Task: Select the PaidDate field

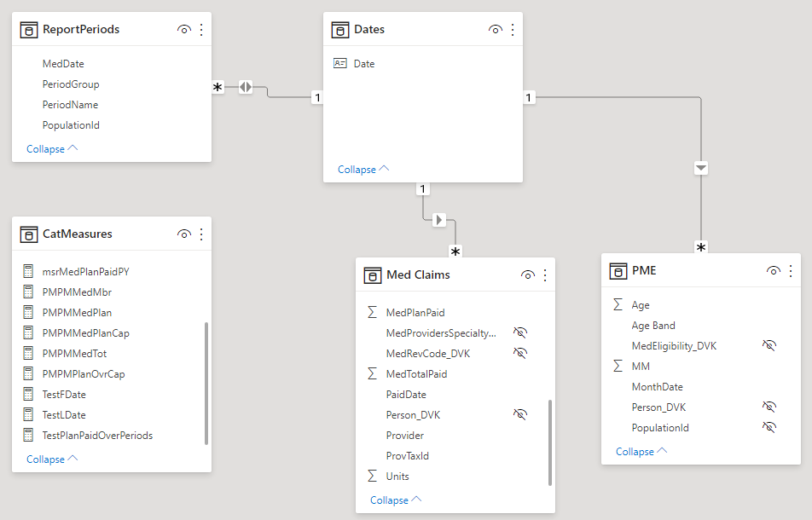Action: (406, 395)
